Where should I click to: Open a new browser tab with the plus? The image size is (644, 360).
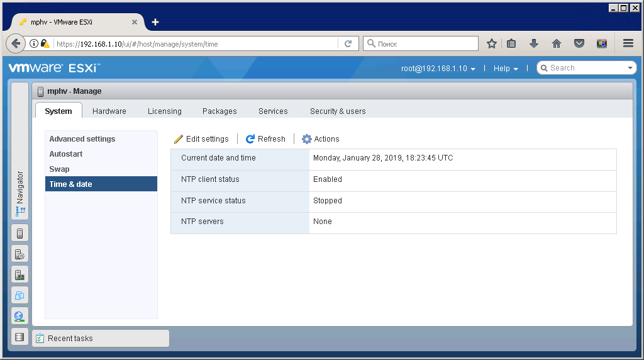155,22
